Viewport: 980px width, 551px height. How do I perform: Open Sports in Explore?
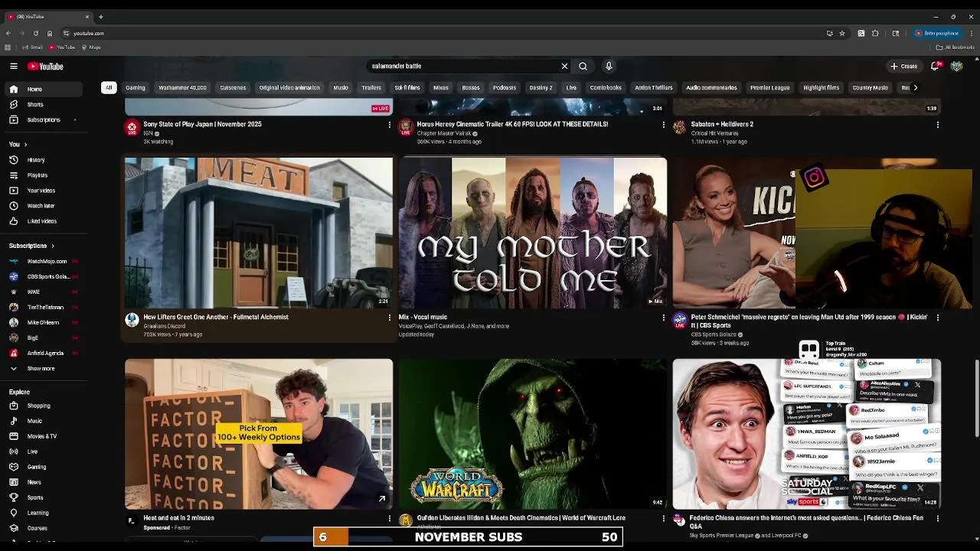pos(42,497)
